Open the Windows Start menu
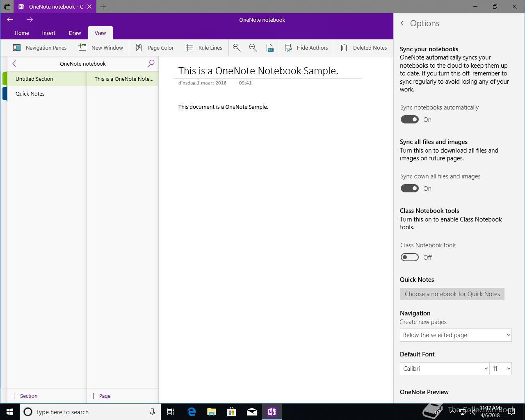The width and height of the screenshot is (525, 420). (10, 412)
